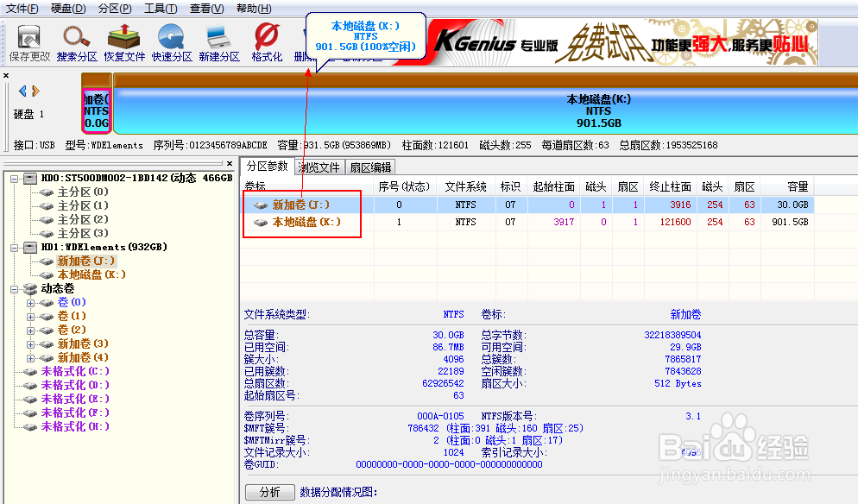Launch the 恢复文件 file recovery tool

click(x=124, y=42)
